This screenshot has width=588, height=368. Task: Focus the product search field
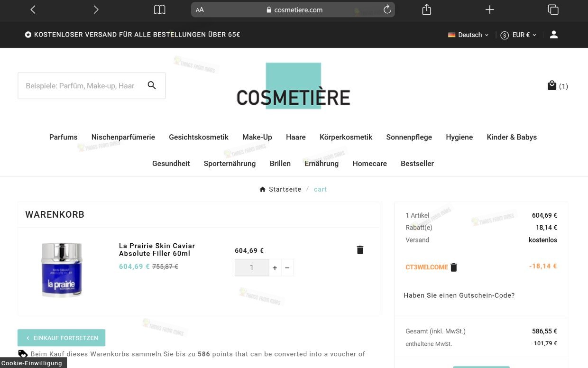92,86
